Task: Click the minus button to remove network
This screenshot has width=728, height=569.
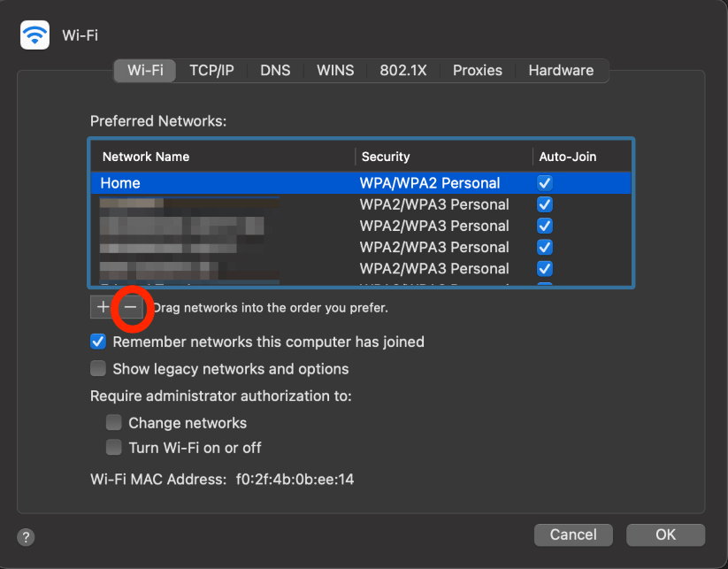Action: (x=130, y=307)
